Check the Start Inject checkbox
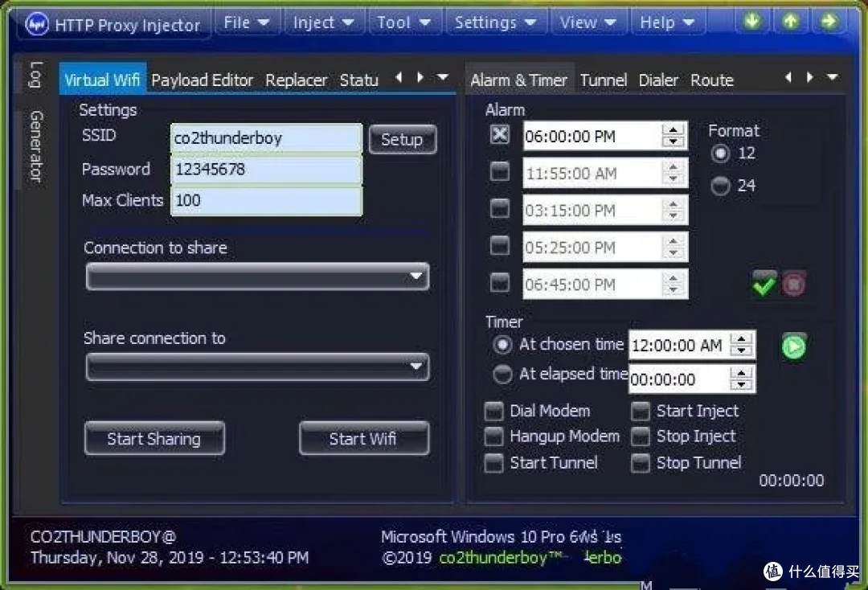Viewport: 868px width, 590px height. 641,412
